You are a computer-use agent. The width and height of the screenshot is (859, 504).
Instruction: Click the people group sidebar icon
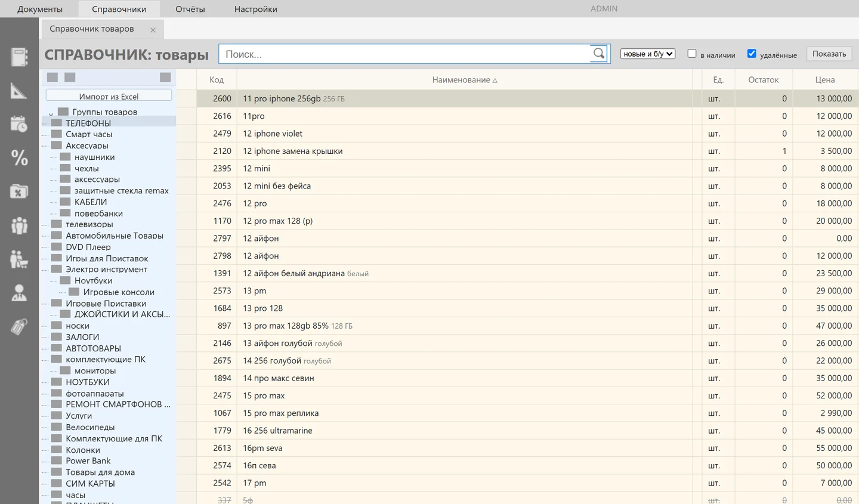[x=19, y=225]
